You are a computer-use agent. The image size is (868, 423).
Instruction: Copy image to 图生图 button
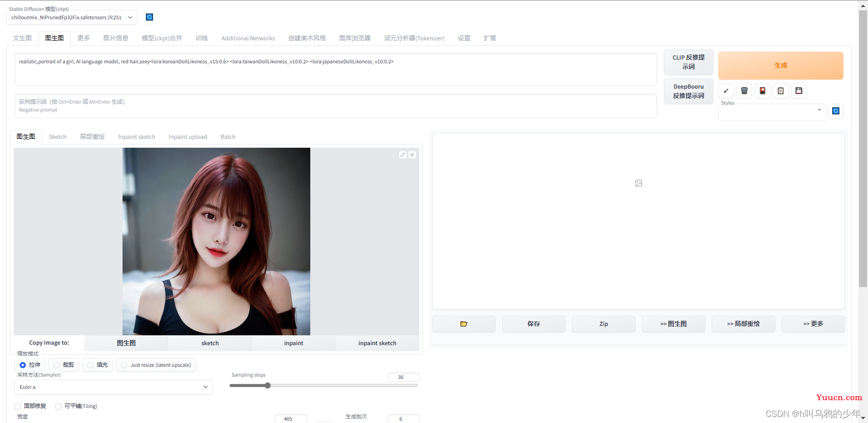pyautogui.click(x=126, y=343)
